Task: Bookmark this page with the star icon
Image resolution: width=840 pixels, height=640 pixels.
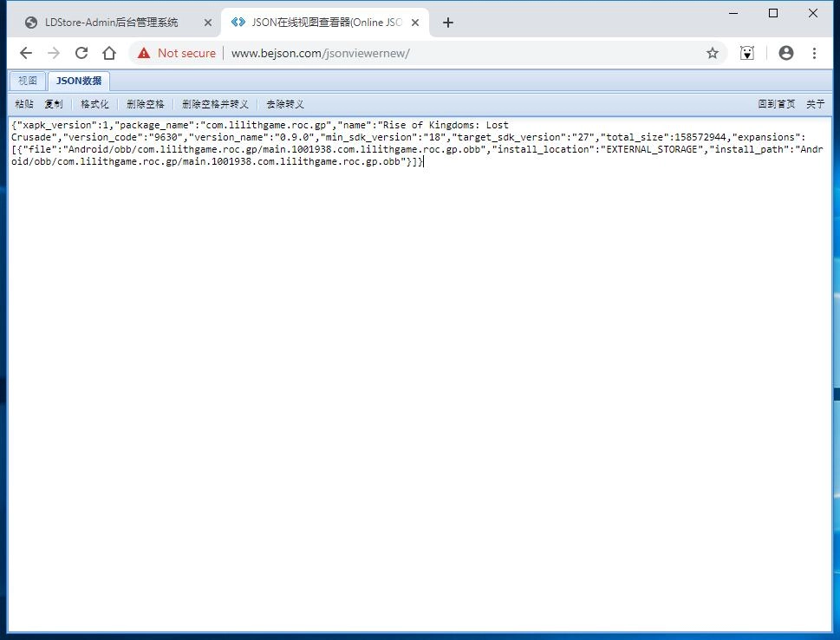Action: (x=713, y=53)
